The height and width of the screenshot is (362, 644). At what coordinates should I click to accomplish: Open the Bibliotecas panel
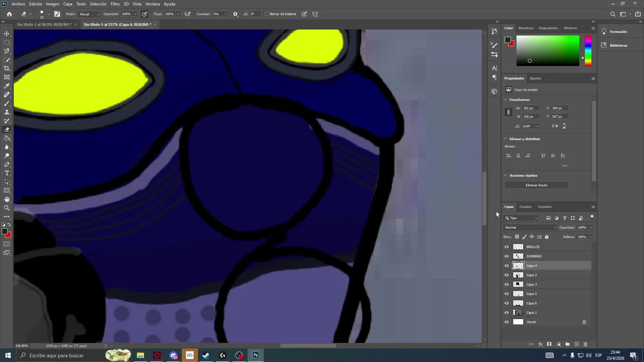(618, 45)
